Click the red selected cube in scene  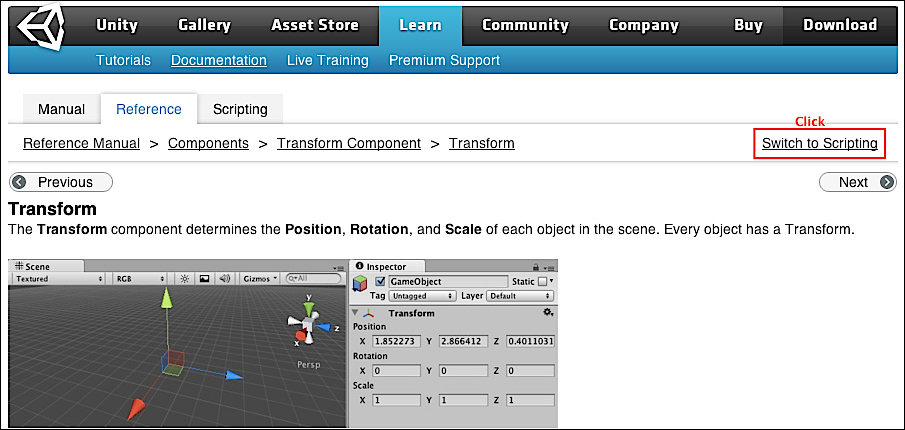pos(173,361)
